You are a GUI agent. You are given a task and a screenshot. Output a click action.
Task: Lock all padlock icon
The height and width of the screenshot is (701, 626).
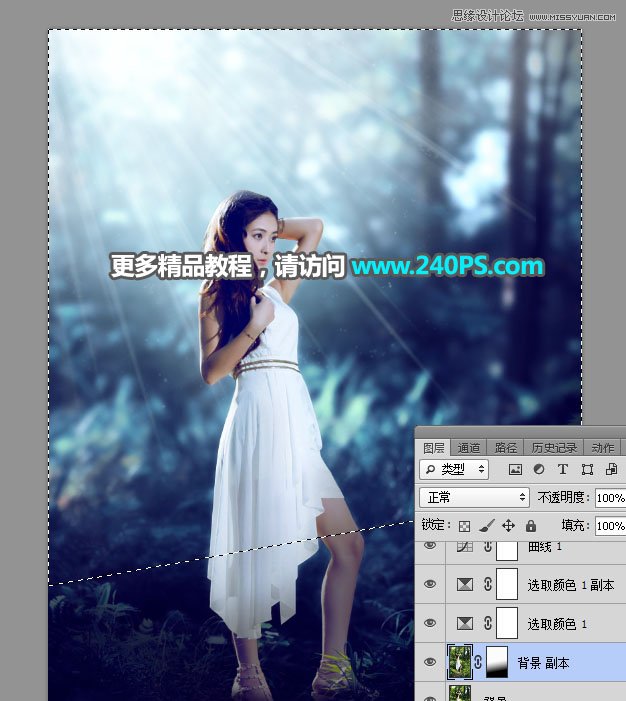531,526
